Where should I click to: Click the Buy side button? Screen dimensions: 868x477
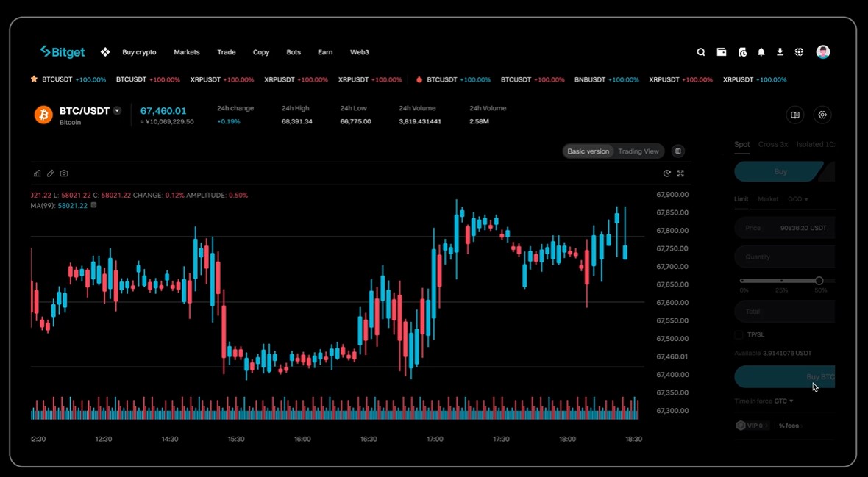click(778, 171)
